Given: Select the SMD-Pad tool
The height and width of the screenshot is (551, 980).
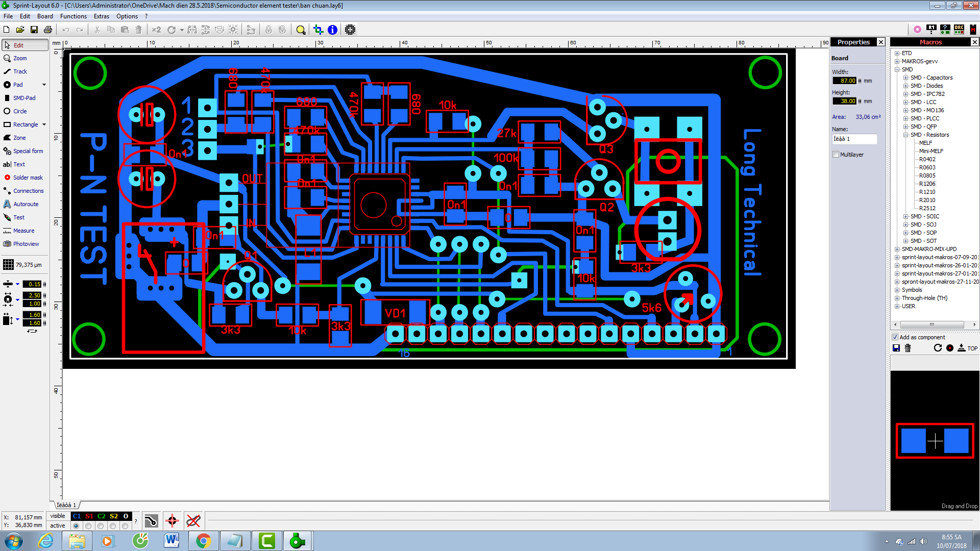Looking at the screenshot, I should coord(24,98).
